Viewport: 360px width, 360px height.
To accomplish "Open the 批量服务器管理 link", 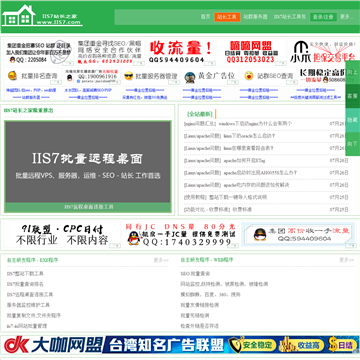I will click(x=156, y=76).
